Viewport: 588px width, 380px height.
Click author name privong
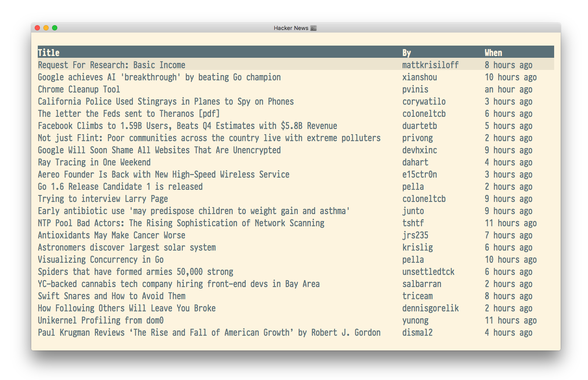(x=417, y=138)
